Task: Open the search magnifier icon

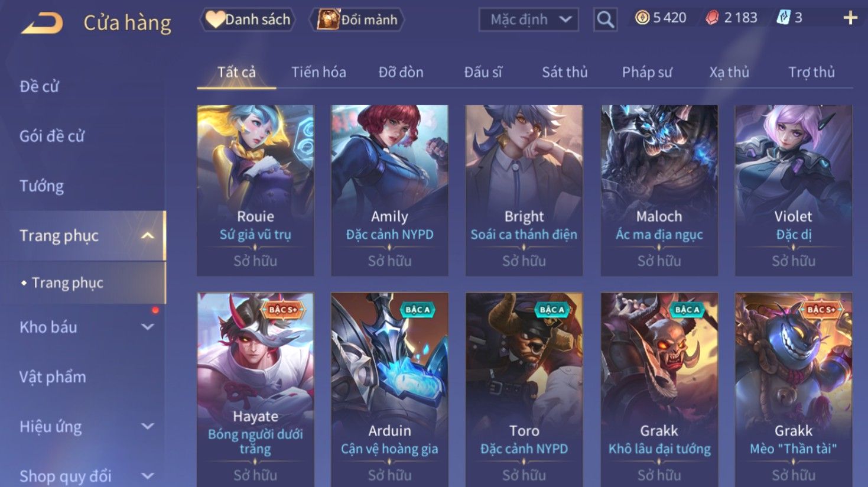Action: coord(605,20)
